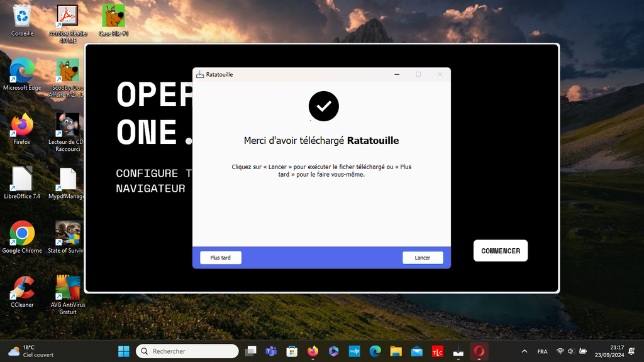Click the Opera browser taskbar icon

pos(479,351)
